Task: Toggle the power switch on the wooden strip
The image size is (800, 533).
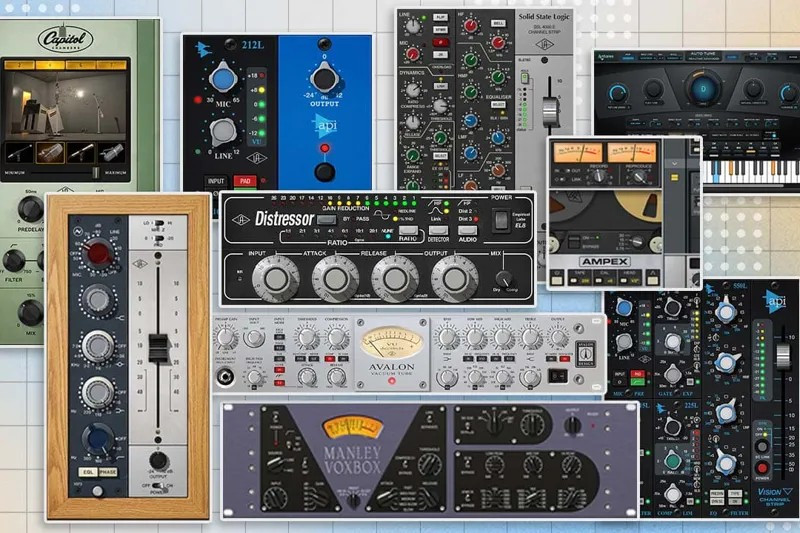Action: 160,486
